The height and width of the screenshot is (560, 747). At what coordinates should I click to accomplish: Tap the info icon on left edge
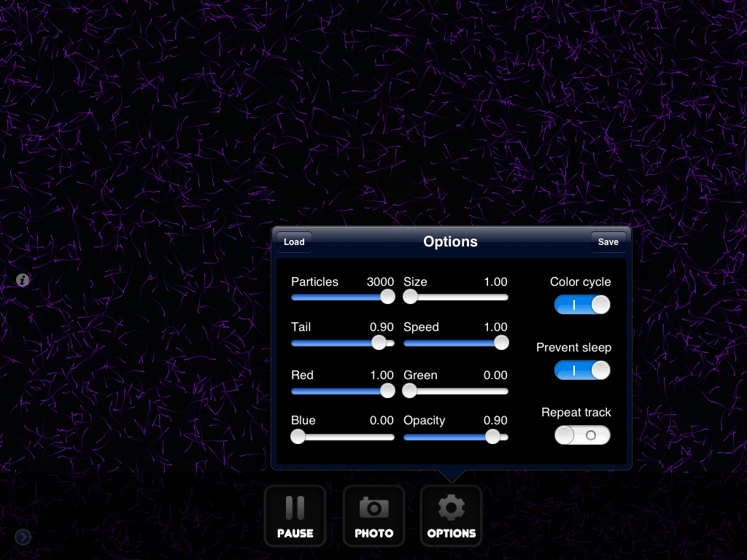coord(23,280)
